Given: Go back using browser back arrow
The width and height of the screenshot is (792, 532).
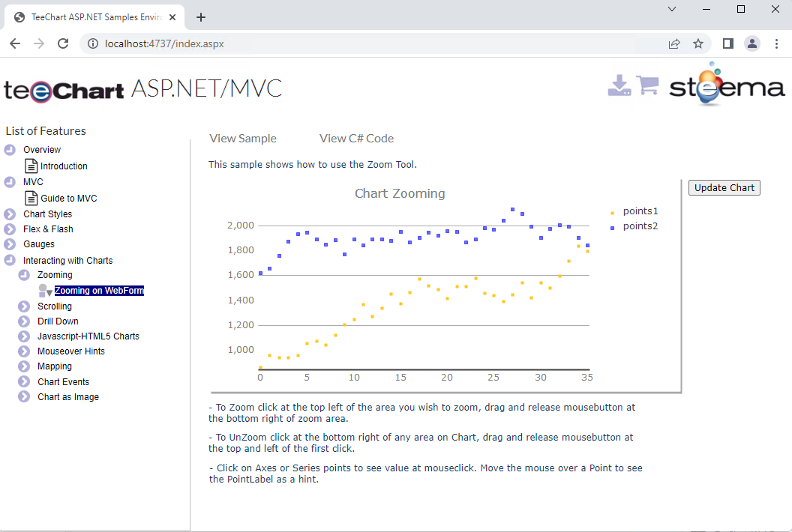Looking at the screenshot, I should pos(15,43).
